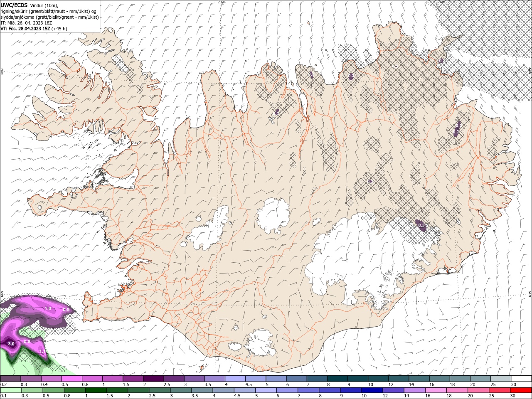Image resolution: width=532 pixels, height=399 pixels.
Task: Select the "30" label in the upper legend row
Action: (x=514, y=384)
